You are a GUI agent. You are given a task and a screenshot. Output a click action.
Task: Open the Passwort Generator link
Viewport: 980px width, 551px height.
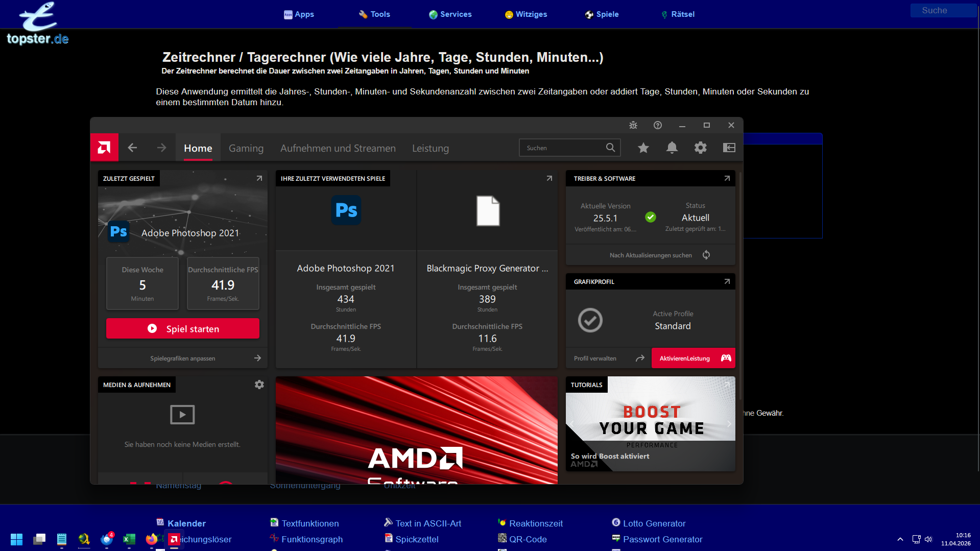(662, 539)
